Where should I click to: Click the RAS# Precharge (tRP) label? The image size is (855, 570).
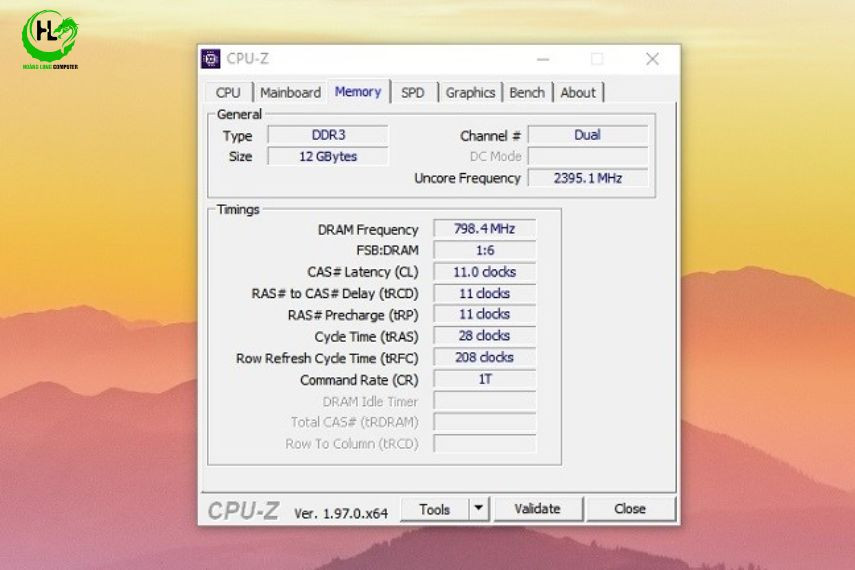[353, 315]
